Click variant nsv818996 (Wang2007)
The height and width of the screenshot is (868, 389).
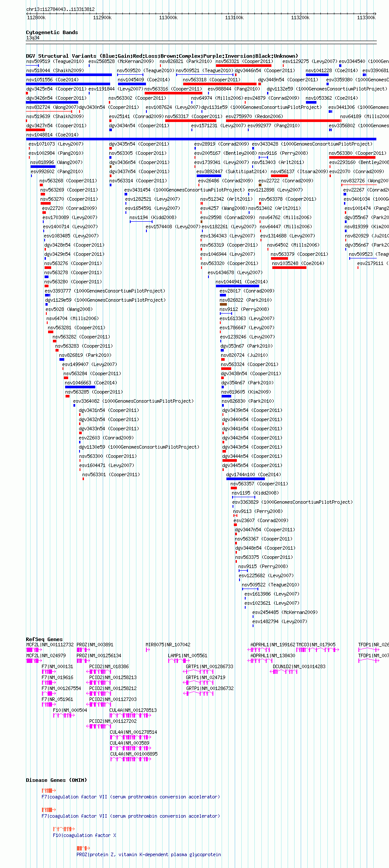coord(56,162)
